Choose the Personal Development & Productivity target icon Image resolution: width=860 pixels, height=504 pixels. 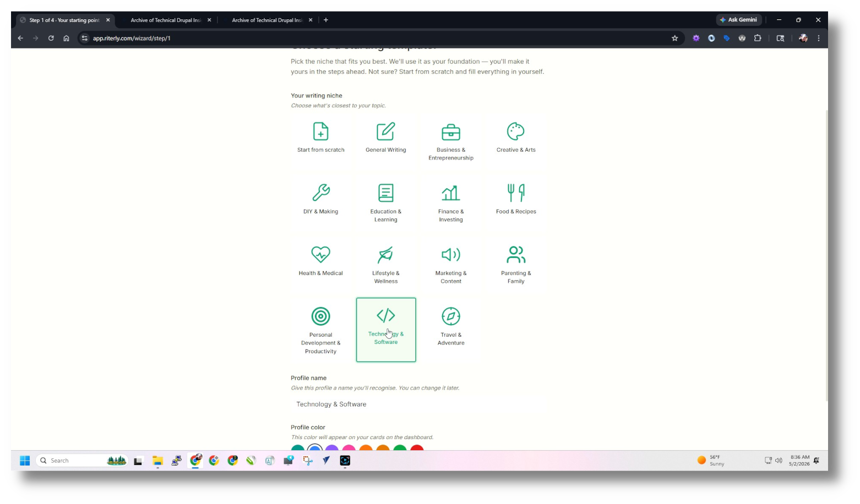pos(321,316)
